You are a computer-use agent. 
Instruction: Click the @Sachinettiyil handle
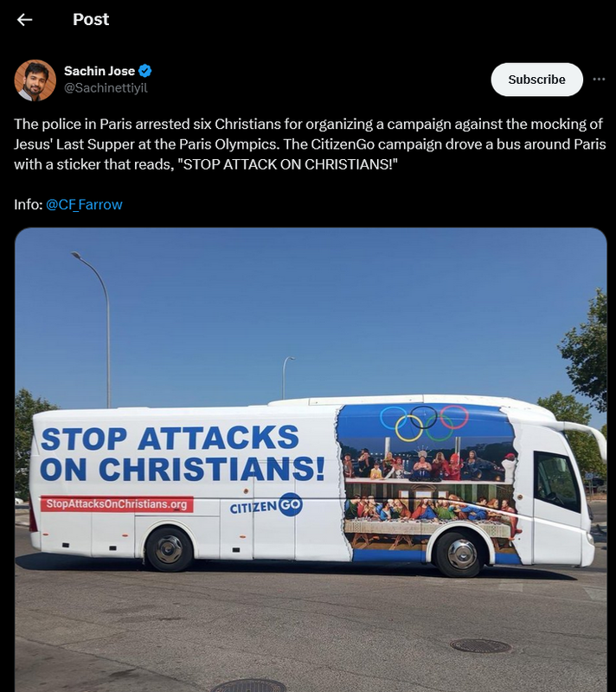pos(106,88)
